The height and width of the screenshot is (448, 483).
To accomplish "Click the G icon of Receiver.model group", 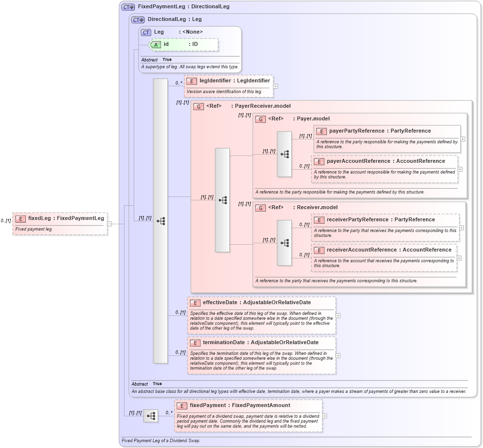I will [x=261, y=207].
